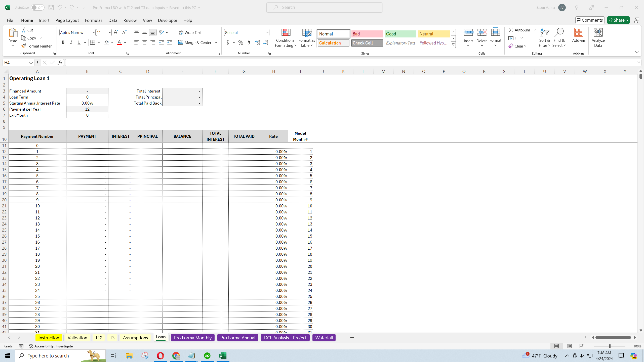Open the Comments pane button
Screen dimensions: 644x362
pyautogui.click(x=590, y=20)
